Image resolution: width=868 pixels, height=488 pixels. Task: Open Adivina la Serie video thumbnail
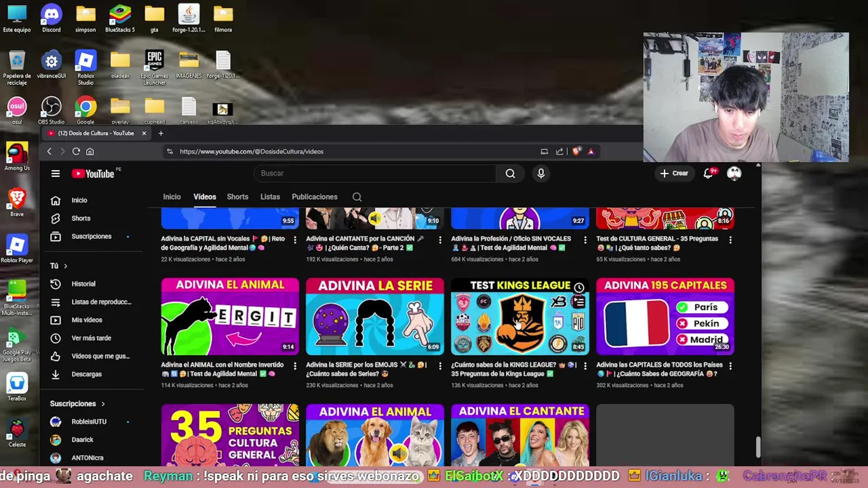point(375,317)
